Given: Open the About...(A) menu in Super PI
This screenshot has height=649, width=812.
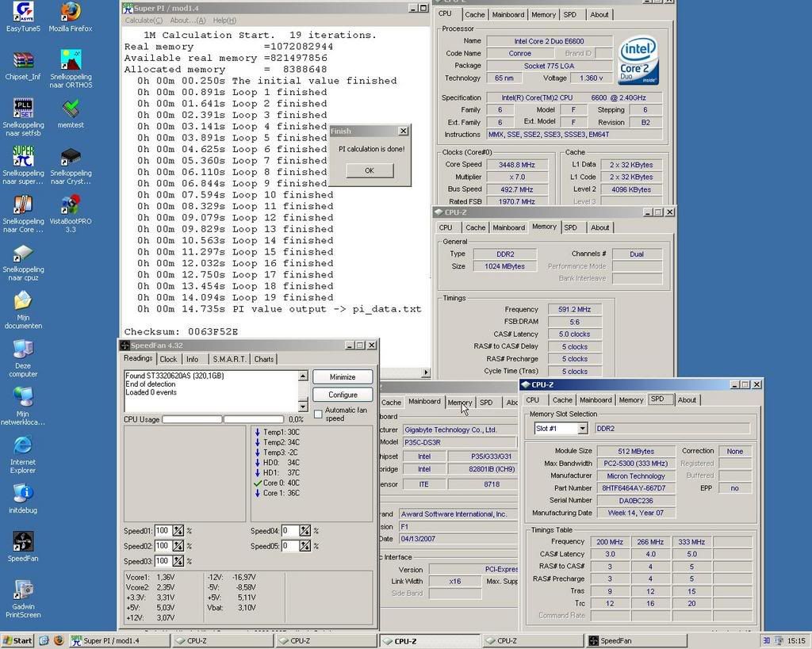Looking at the screenshot, I should pos(187,20).
